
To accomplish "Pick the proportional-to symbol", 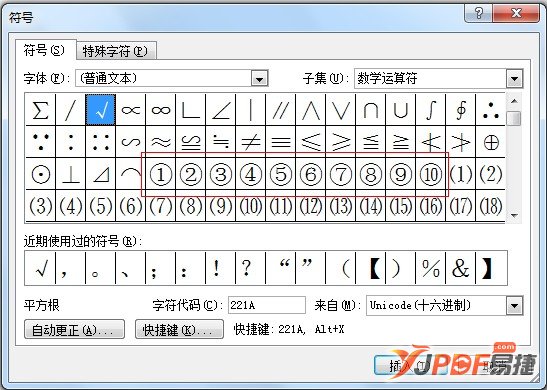I will [x=130, y=110].
